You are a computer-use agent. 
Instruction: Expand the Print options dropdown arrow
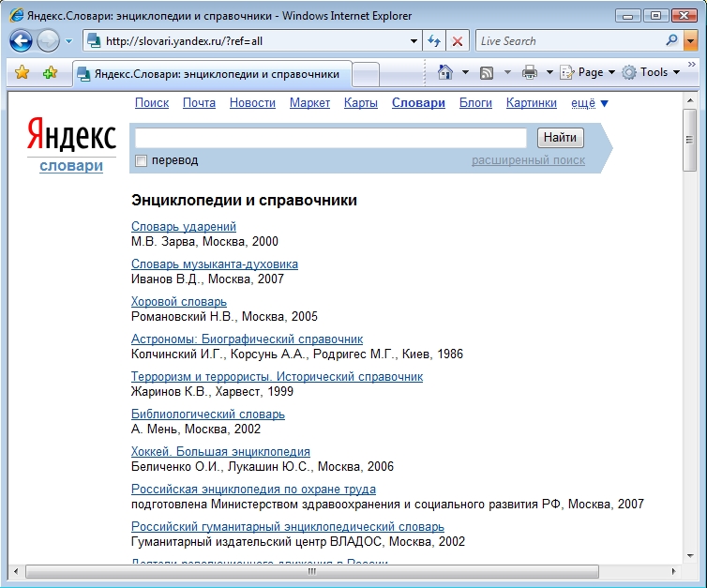(549, 72)
